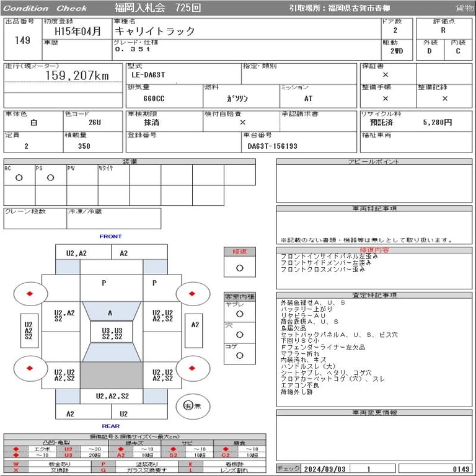
Task: Click the C2 code in the legend
Action: [x=226, y=455]
